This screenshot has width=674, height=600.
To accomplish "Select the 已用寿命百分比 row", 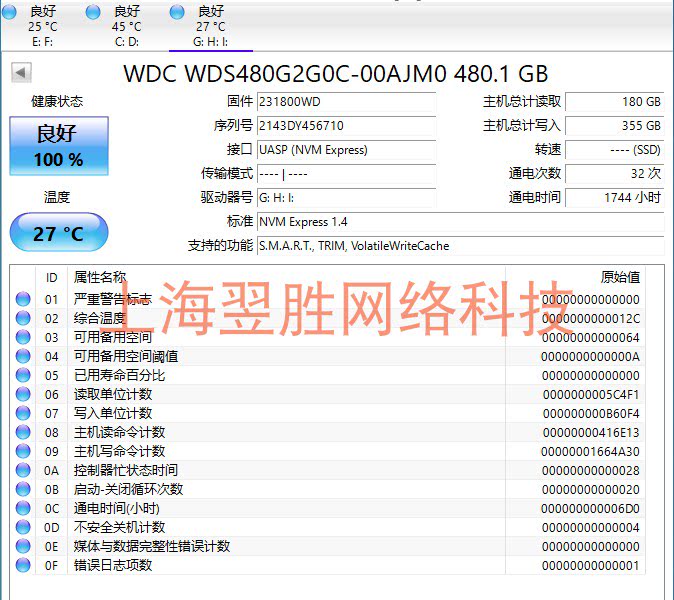I will pyautogui.click(x=328, y=375).
